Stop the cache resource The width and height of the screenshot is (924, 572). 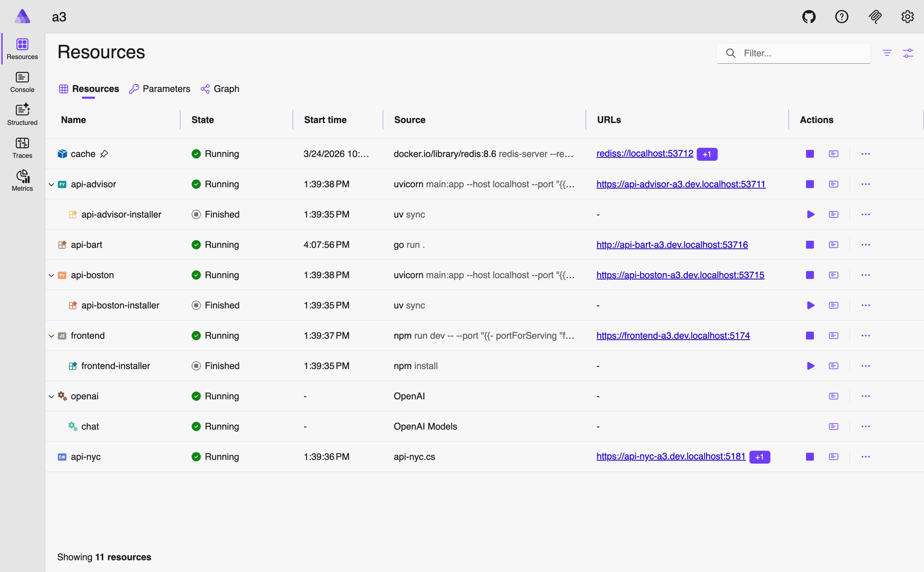coord(809,154)
